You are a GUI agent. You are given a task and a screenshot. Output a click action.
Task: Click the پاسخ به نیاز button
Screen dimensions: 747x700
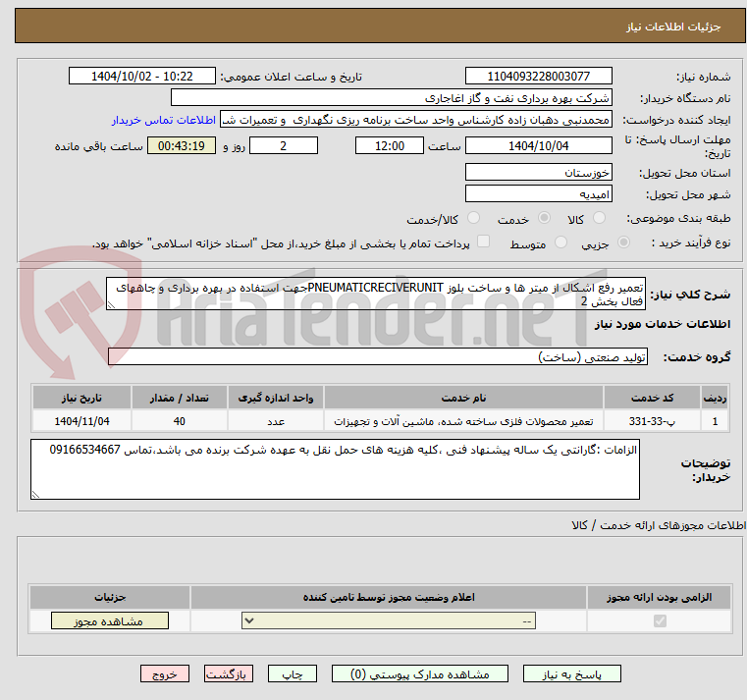click(571, 674)
